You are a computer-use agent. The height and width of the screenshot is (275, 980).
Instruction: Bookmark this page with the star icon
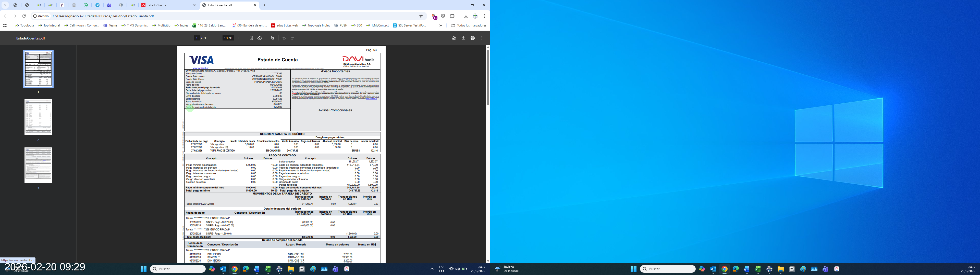[x=421, y=16]
